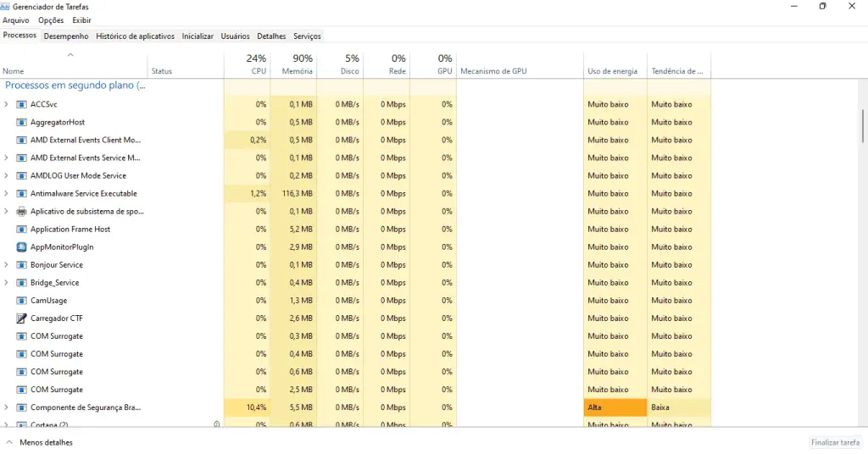Click the Bonjour Service icon

[x=21, y=265]
